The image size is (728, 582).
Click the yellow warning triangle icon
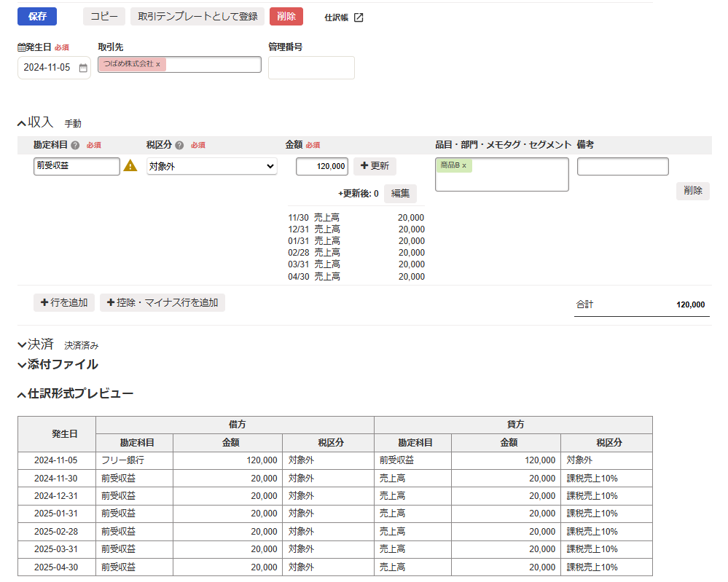[x=130, y=165]
